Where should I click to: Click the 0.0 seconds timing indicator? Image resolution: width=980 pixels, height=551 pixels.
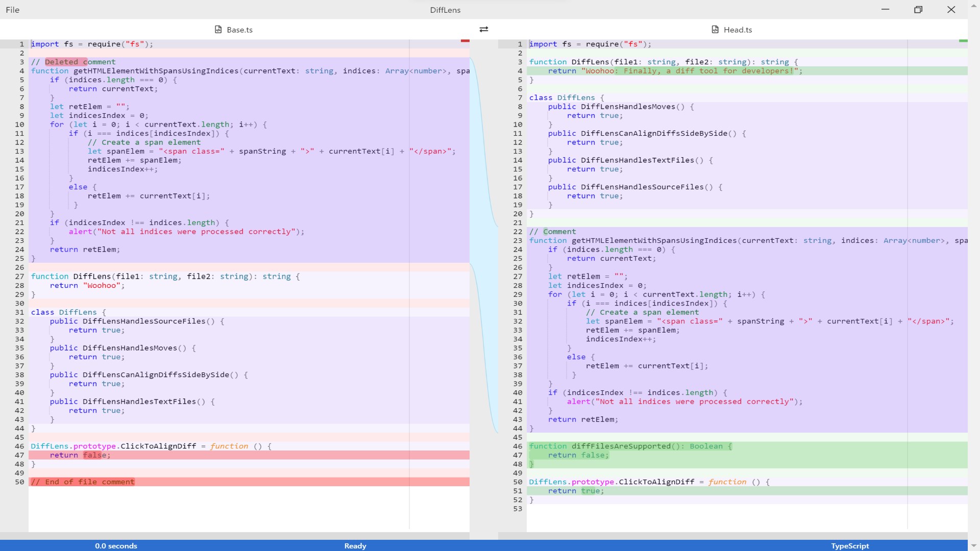116,546
